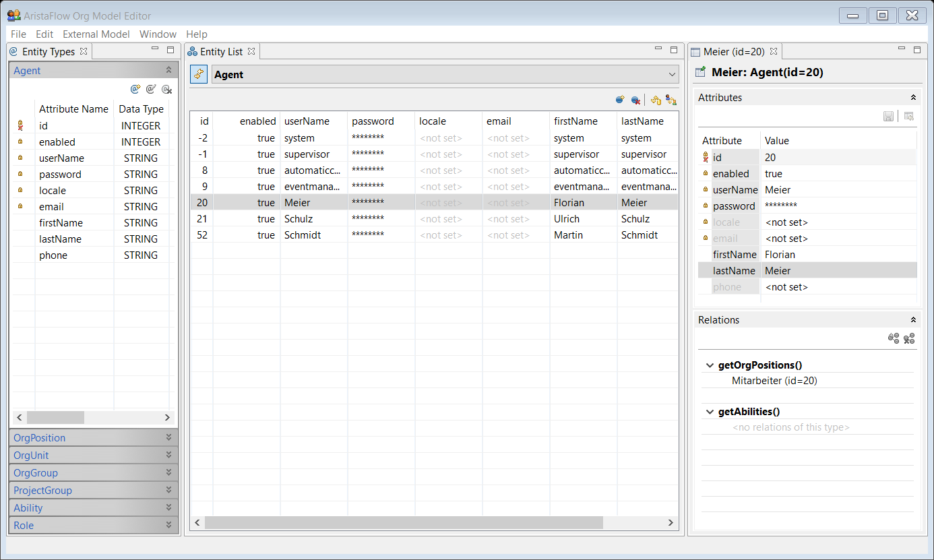Click the remove relation icon in Relations
Viewport: 934px width, 560px height.
point(909,338)
